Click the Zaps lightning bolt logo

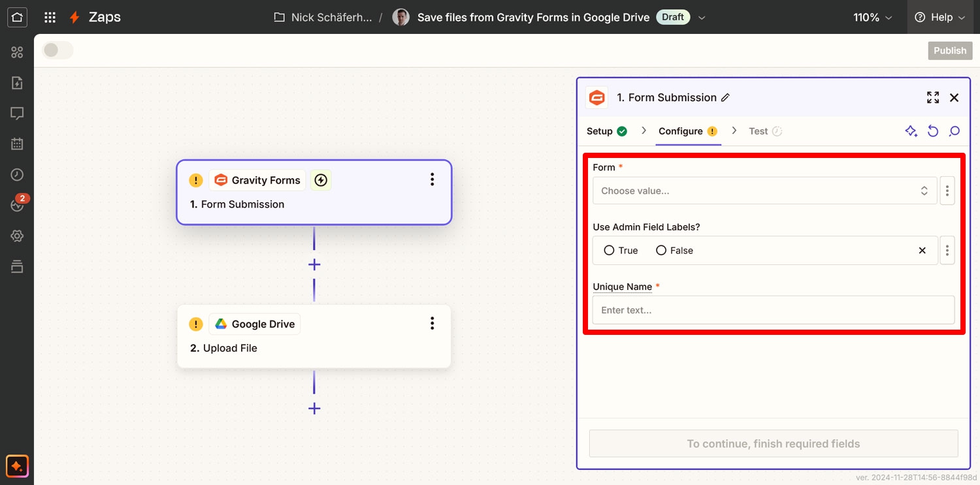click(75, 18)
